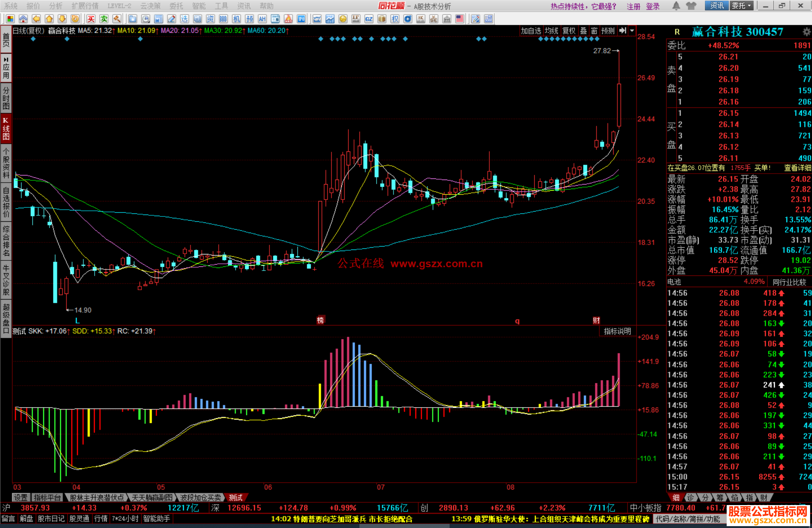The width and height of the screenshot is (812, 528).
Task: Click the AH shares toolbar icon
Action: 262,19
